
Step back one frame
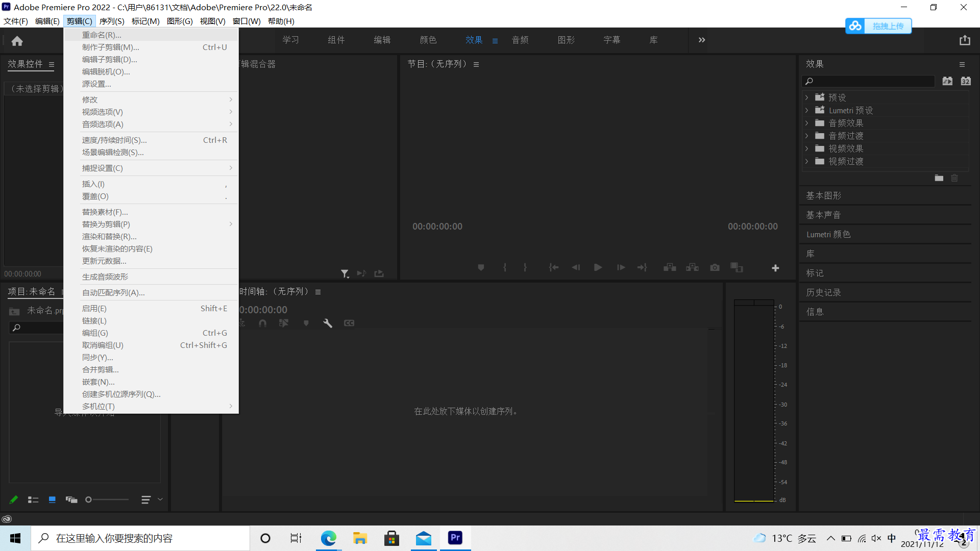coord(576,267)
